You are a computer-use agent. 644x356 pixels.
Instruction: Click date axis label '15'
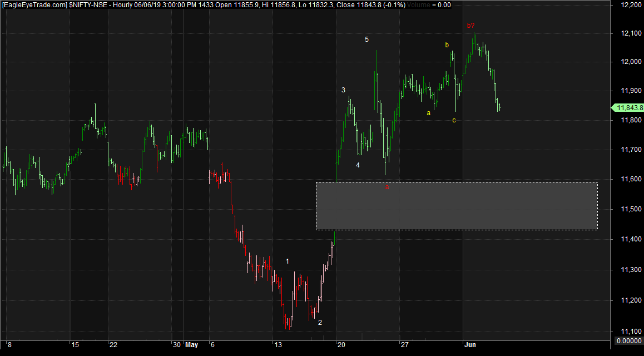(x=75, y=345)
